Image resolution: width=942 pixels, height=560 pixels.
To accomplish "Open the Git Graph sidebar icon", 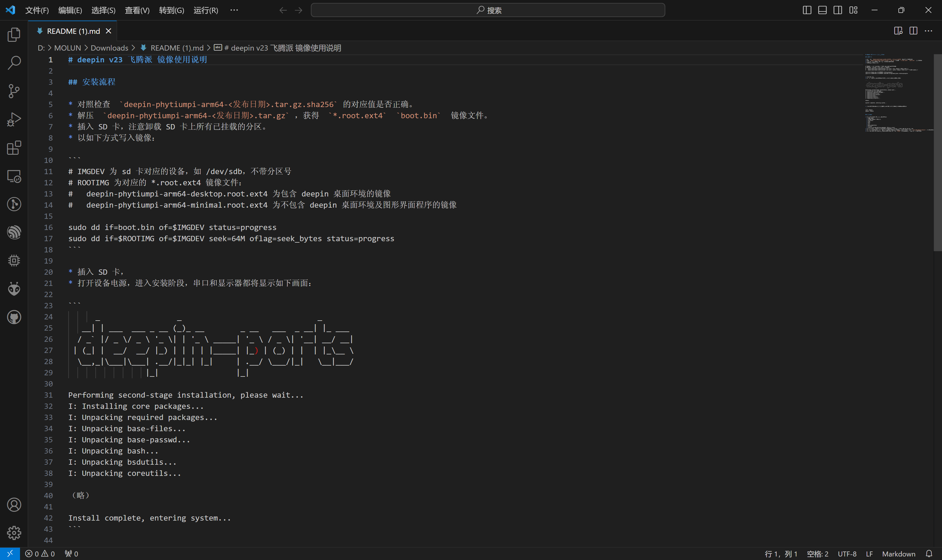I will (x=14, y=204).
